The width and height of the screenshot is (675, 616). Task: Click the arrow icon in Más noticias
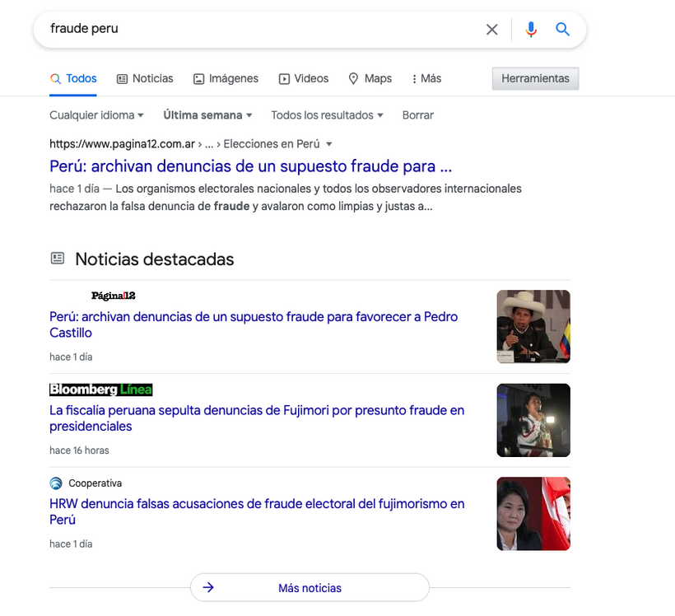click(x=208, y=587)
